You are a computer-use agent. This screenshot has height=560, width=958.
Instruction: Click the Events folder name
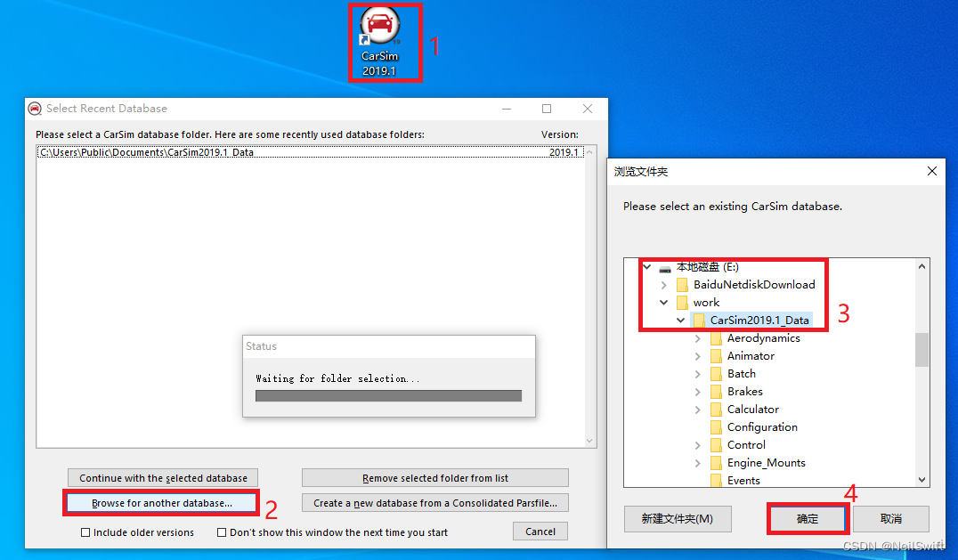[x=743, y=480]
